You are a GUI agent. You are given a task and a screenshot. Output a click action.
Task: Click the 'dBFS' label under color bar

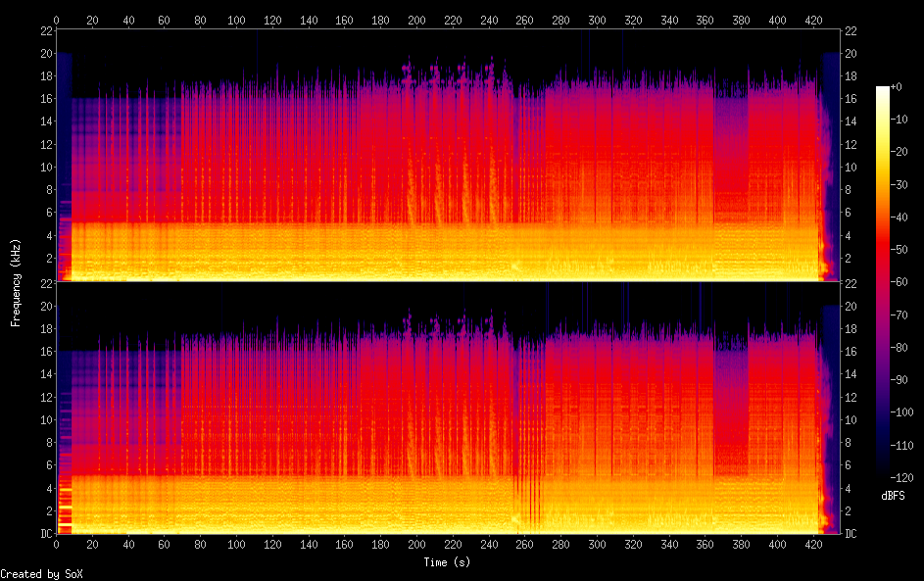point(893,496)
